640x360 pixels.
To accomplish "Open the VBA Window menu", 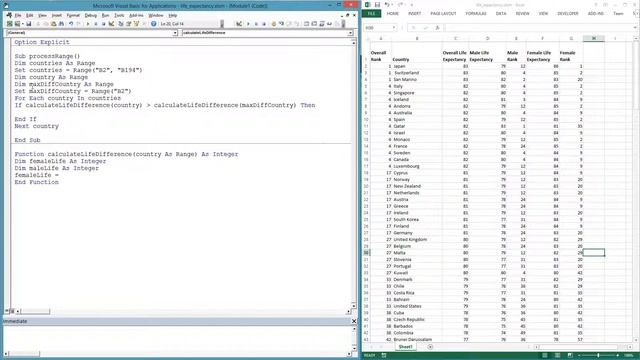I will pos(156,16).
